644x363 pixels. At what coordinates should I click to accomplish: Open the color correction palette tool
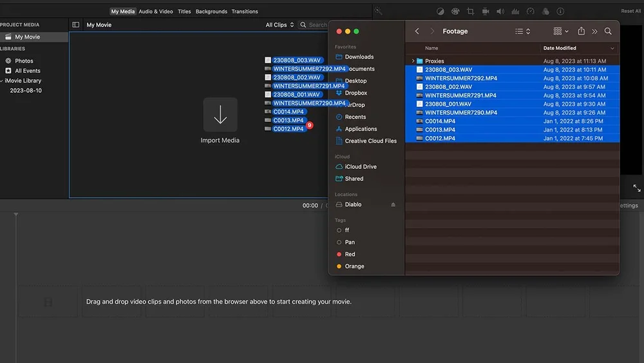coord(455,12)
